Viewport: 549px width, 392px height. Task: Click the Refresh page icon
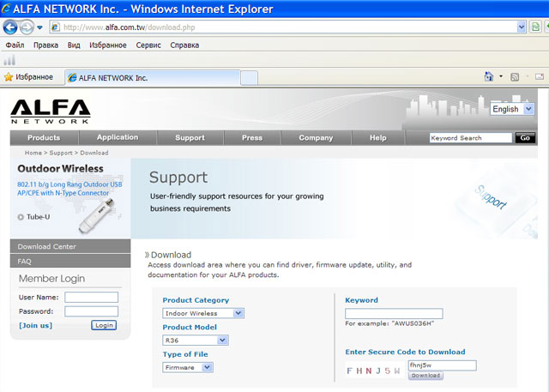point(535,27)
